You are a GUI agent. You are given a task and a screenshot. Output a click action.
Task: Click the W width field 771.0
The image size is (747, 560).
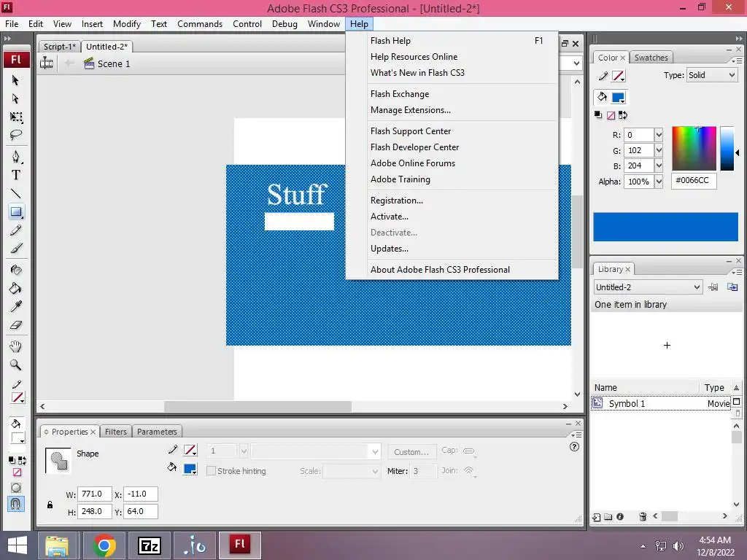(x=94, y=494)
